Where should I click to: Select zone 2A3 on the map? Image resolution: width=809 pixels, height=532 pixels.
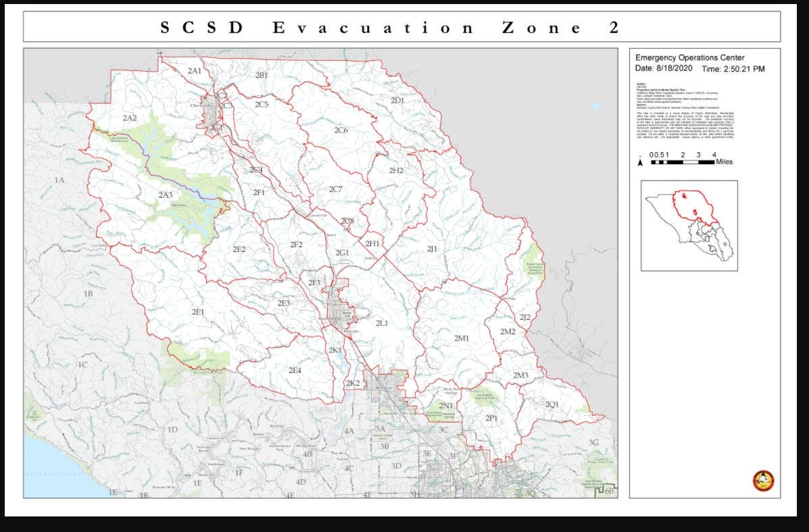(166, 195)
